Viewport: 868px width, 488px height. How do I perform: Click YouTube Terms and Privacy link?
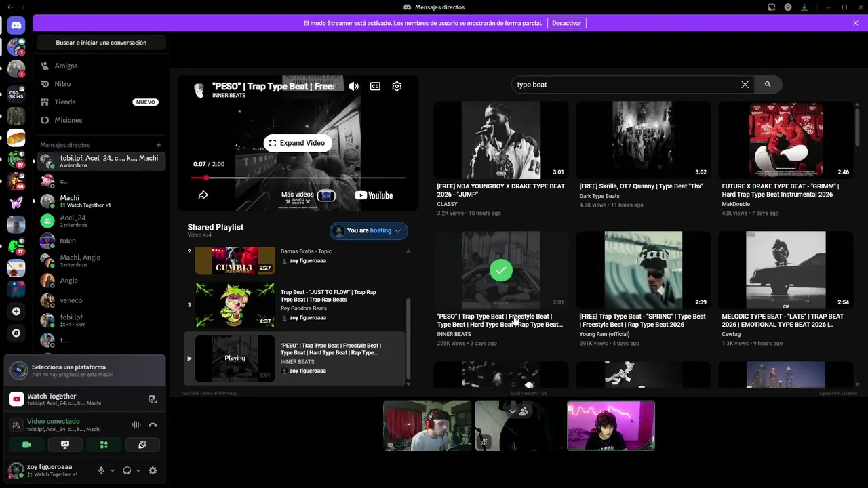(209, 393)
